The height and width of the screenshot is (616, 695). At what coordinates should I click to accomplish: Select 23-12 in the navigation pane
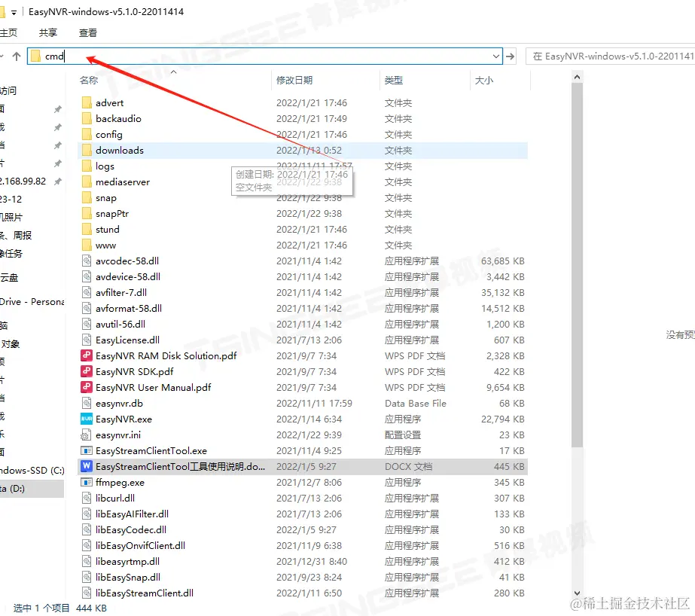(x=11, y=200)
